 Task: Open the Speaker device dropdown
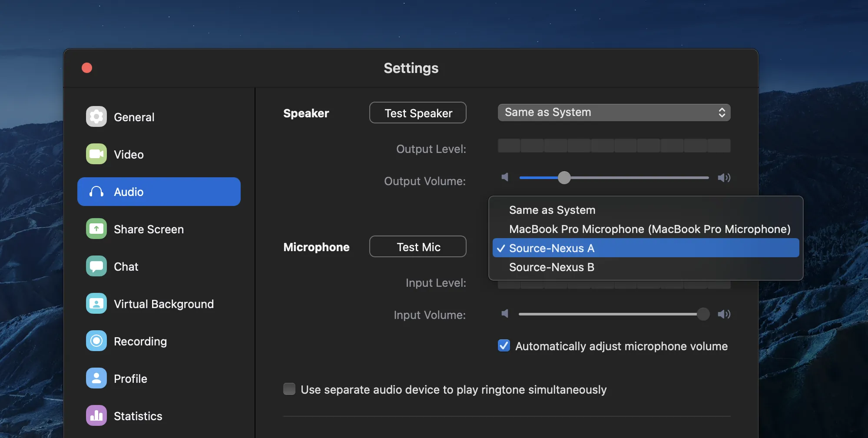pos(614,113)
